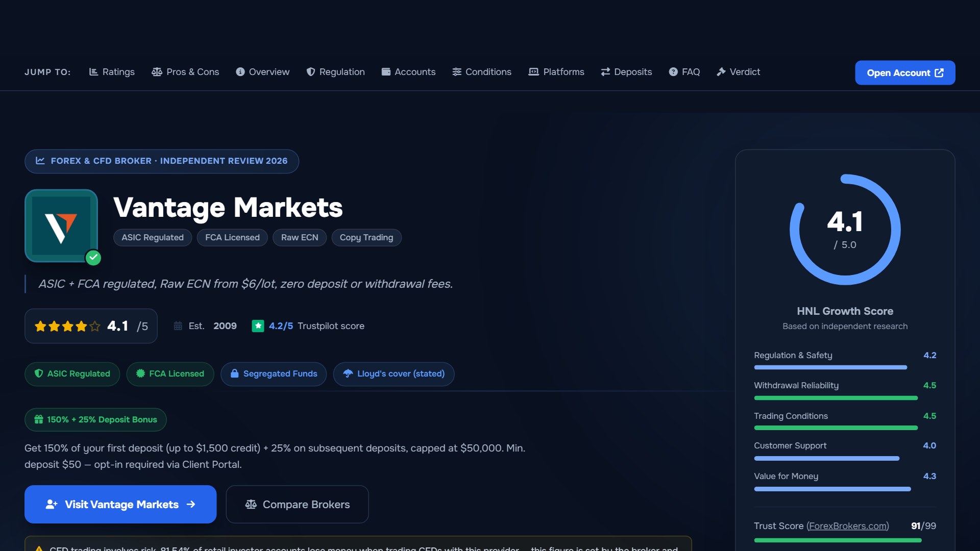The height and width of the screenshot is (551, 980).
Task: Click the Raw ECN tag
Action: [x=300, y=237]
